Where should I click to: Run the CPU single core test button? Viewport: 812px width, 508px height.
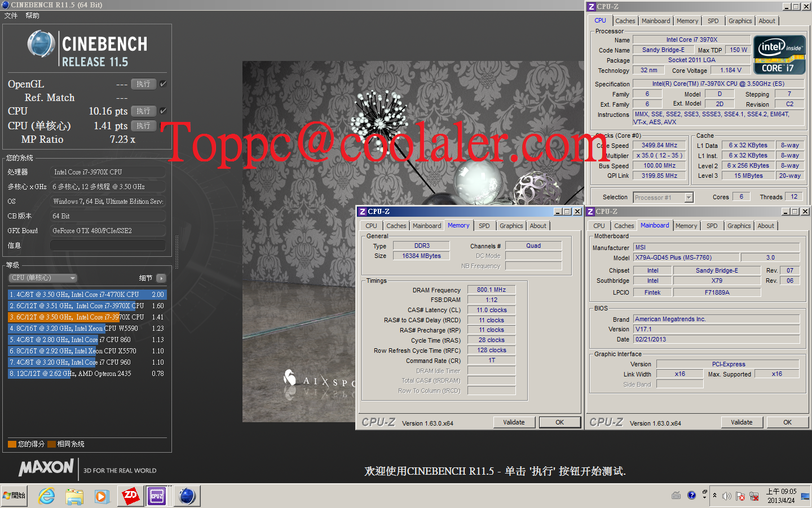point(143,125)
